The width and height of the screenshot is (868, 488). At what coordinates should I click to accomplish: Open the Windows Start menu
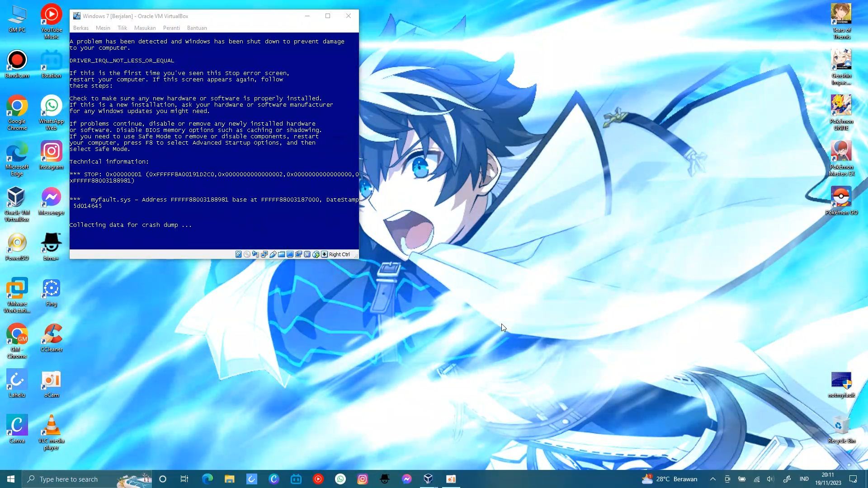pyautogui.click(x=11, y=479)
